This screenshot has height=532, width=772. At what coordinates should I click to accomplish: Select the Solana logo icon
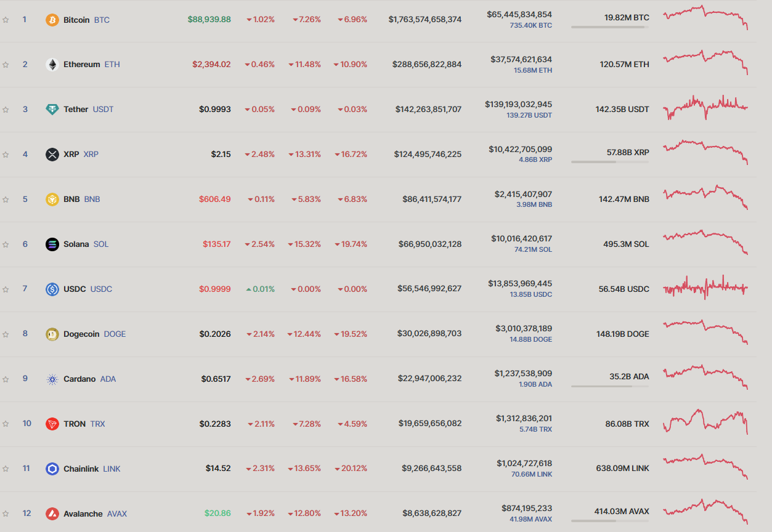52,244
